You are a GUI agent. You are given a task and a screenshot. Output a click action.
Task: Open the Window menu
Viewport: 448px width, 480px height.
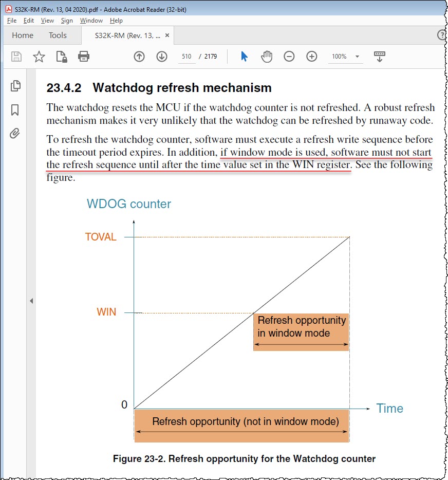(91, 21)
